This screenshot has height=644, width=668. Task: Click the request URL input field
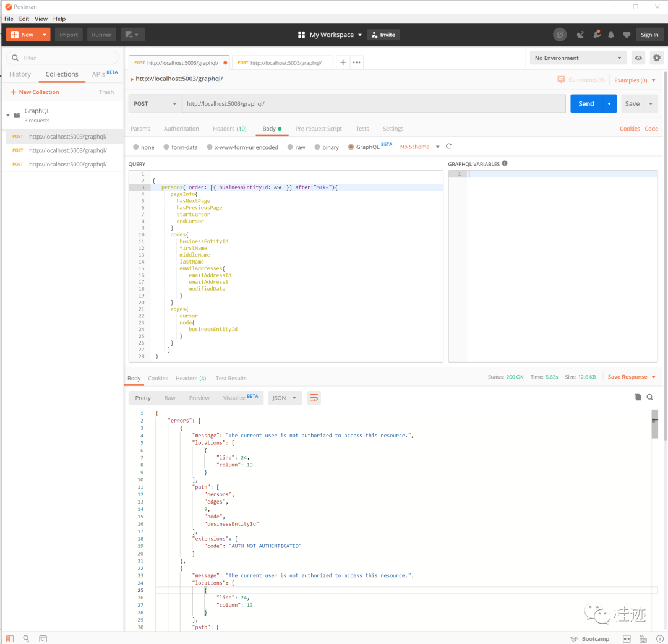(374, 103)
